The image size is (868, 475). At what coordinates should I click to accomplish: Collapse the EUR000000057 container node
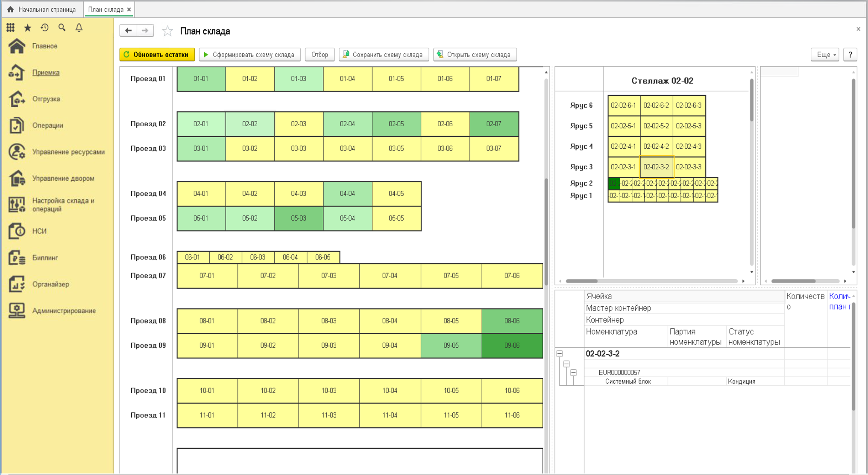click(x=573, y=373)
